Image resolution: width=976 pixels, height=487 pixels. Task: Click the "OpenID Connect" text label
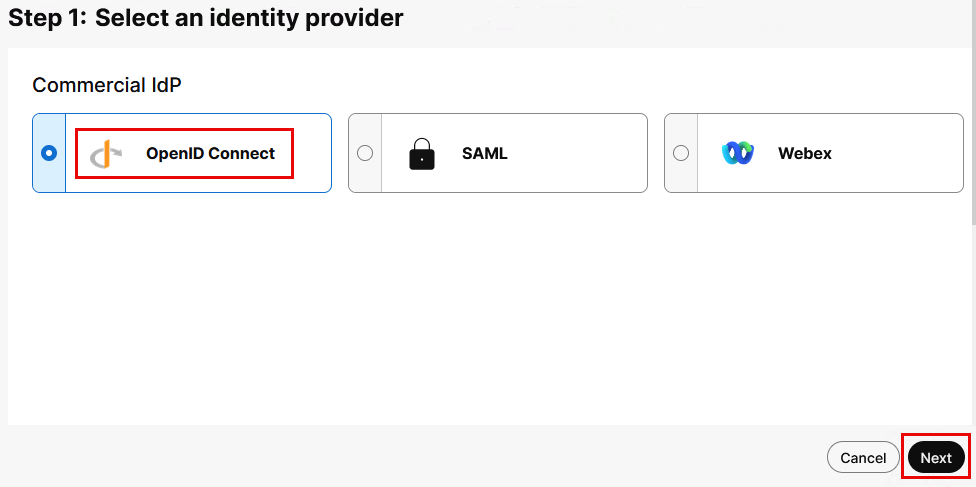tap(210, 154)
